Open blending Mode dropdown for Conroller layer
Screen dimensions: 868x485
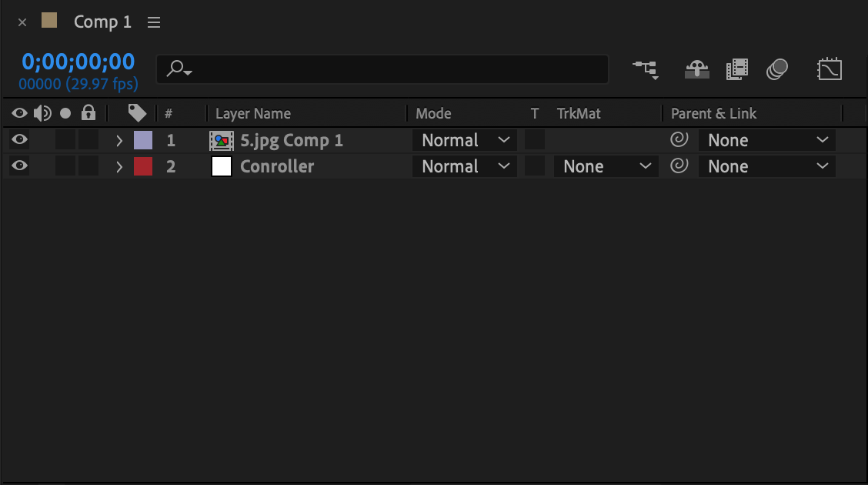[x=465, y=166]
